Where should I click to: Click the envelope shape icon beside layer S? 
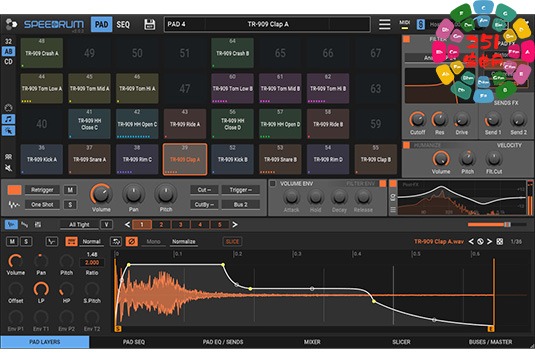pyautogui.click(x=52, y=242)
